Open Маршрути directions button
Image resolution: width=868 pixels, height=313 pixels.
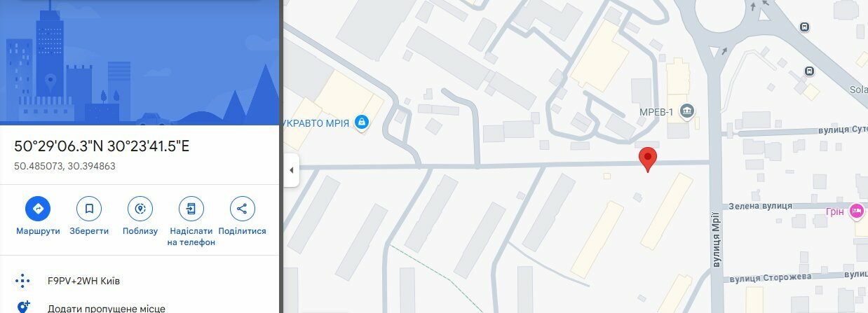tap(38, 209)
